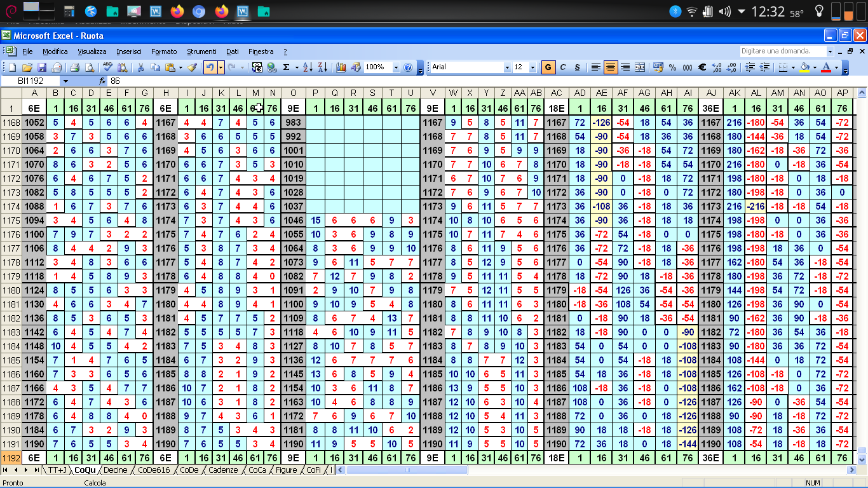Click the Merge and Center icon
The image size is (868, 488).
click(640, 67)
